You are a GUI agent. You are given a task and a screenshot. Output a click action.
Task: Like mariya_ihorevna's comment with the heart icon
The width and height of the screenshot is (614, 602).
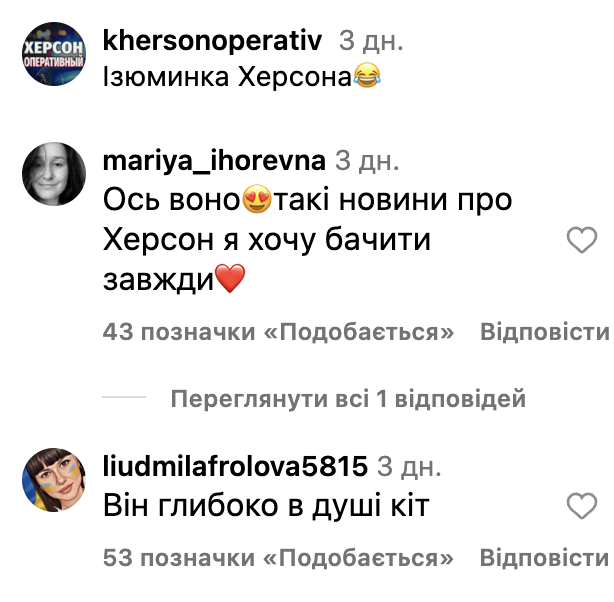tap(582, 240)
